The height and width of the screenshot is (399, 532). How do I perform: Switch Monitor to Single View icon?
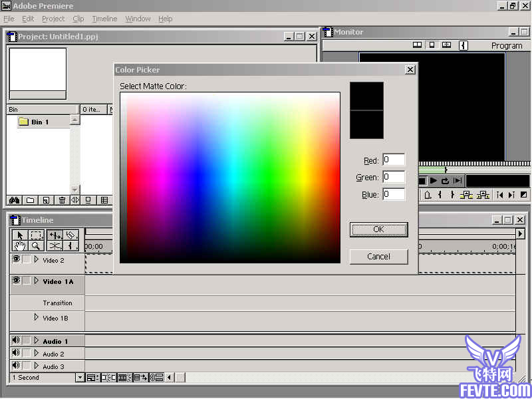click(432, 45)
